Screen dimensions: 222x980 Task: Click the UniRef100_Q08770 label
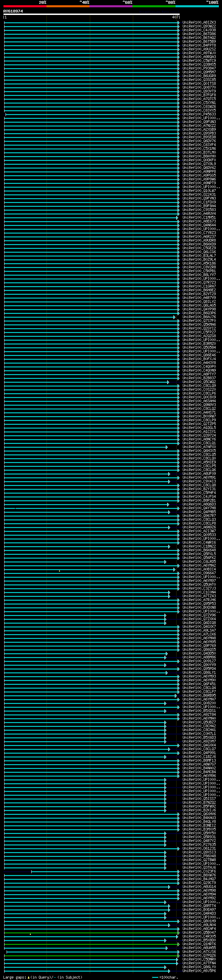coord(199,88)
